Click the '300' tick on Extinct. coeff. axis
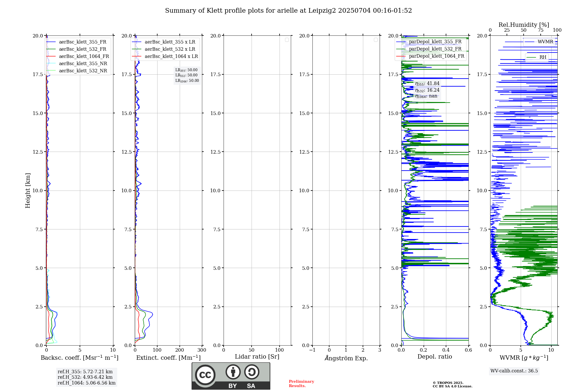The height and width of the screenshot is (392, 577). (x=202, y=350)
